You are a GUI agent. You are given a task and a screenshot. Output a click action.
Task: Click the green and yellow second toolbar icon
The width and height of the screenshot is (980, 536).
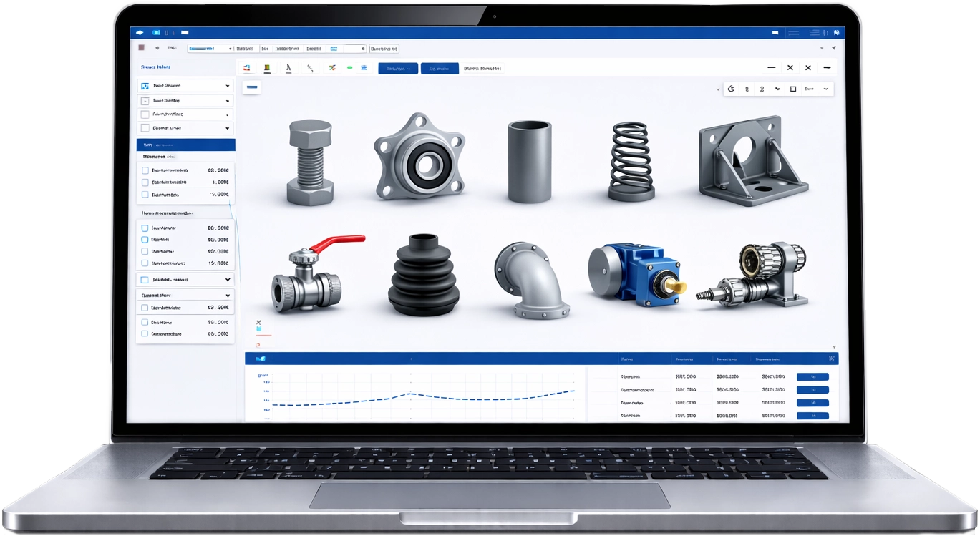coord(267,69)
